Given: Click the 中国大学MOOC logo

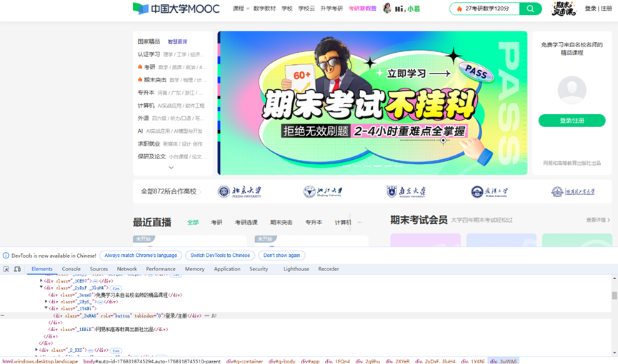Looking at the screenshot, I should [x=176, y=9].
